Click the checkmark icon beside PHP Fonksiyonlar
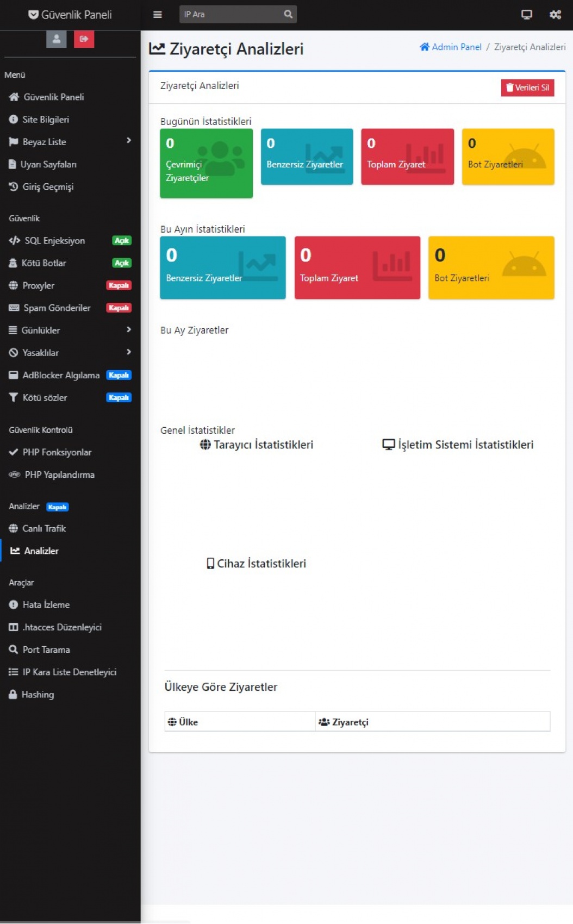The width and height of the screenshot is (573, 924). (14, 452)
